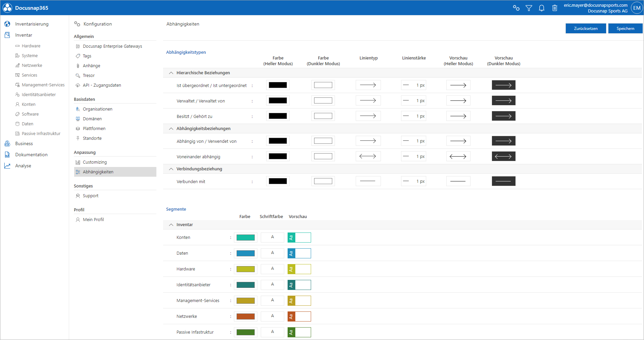This screenshot has height=340, width=644.
Task: Change the Netzwerke segment color
Action: tap(246, 316)
